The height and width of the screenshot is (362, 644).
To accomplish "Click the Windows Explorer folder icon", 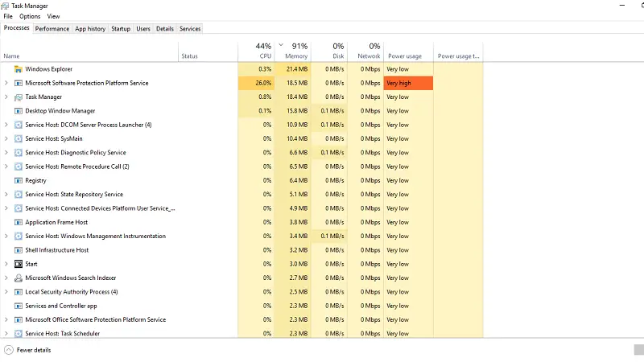I will [18, 69].
